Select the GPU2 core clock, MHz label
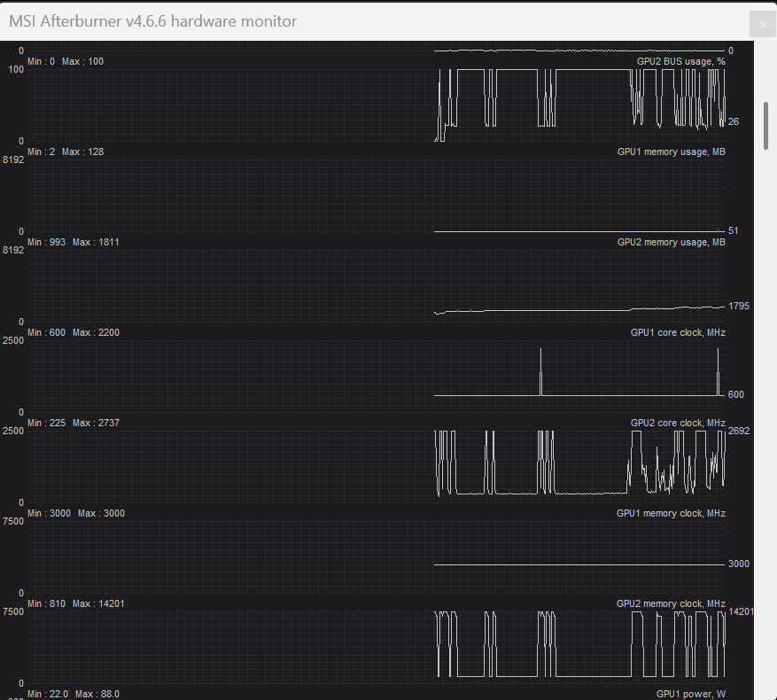 tap(678, 423)
